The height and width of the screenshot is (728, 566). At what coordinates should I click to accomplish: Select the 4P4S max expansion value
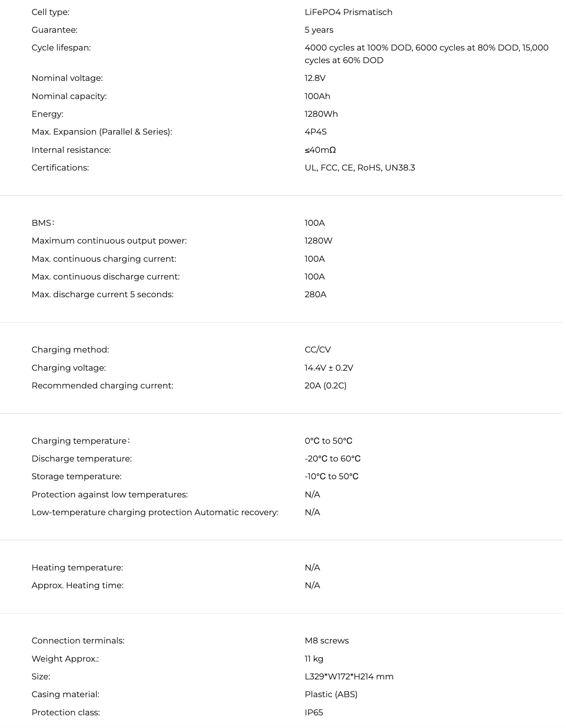(x=315, y=132)
